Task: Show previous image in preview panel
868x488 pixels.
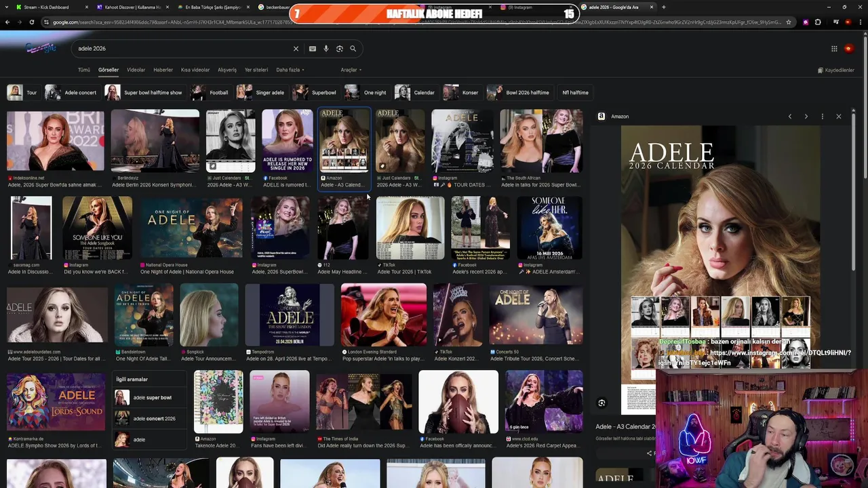Action: tap(790, 117)
